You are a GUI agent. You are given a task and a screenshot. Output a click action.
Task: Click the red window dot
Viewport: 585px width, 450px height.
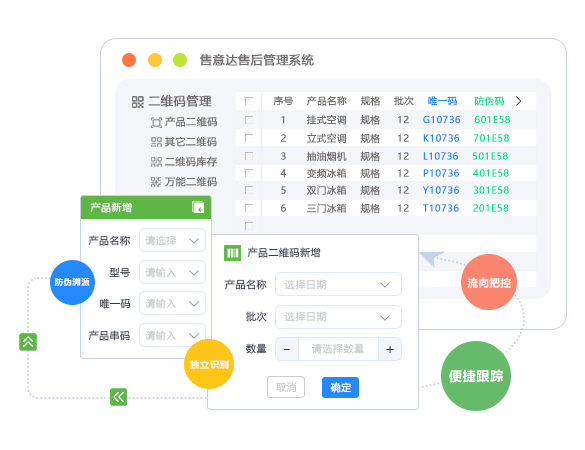(x=129, y=60)
